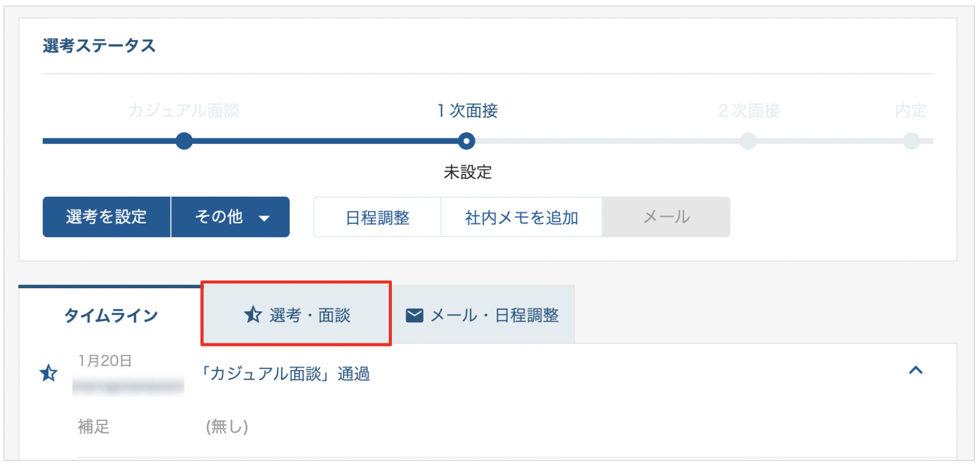Viewport: 980px width, 468px height.
Task: Select the カジュアル面談 stage dot
Action: pos(184,141)
